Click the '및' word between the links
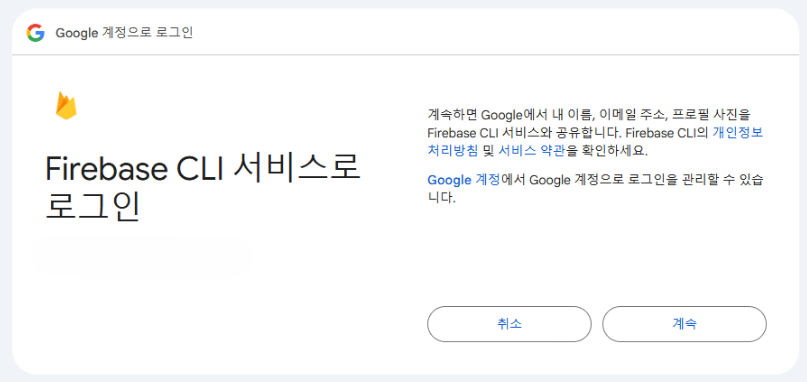Image resolution: width=807 pixels, height=382 pixels. tap(488, 151)
